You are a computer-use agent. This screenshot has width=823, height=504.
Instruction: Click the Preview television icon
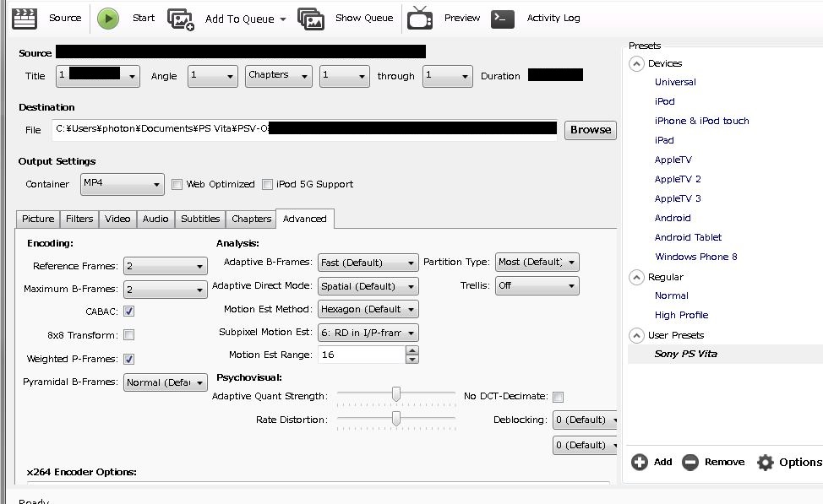(x=420, y=18)
